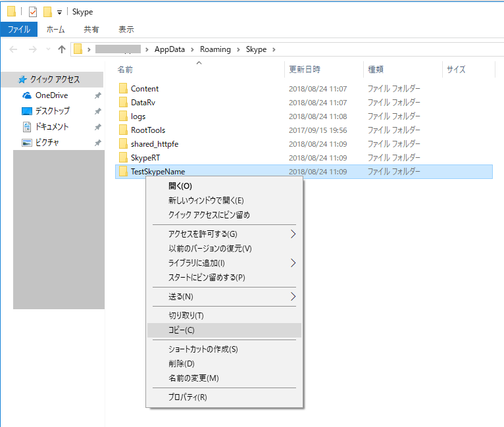The height and width of the screenshot is (427, 504).
Task: Click the New Folder icon in quick access toolbar
Action: click(47, 12)
